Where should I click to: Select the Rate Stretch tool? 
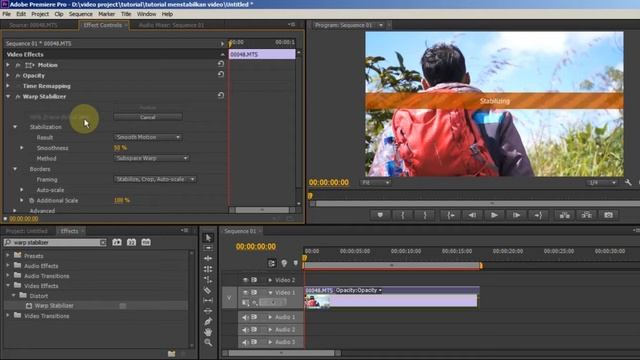(x=208, y=280)
